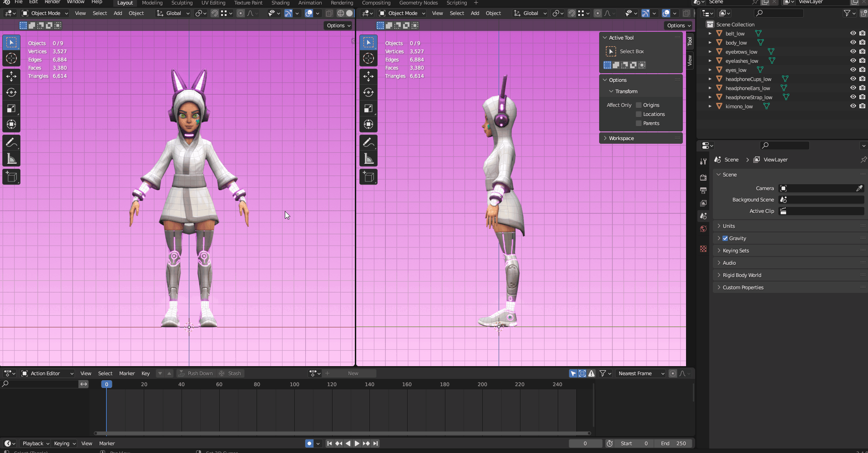The height and width of the screenshot is (453, 868).
Task: Check Affect Only Origins option
Action: (639, 105)
